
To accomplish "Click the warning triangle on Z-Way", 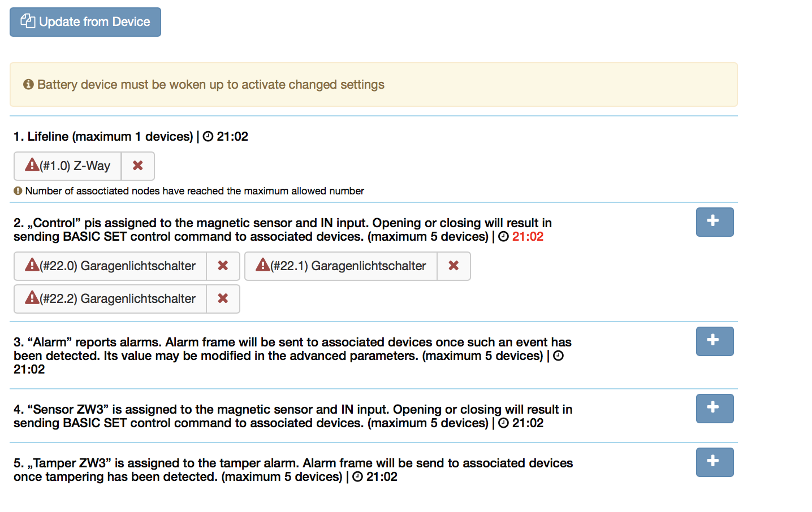I will (32, 165).
